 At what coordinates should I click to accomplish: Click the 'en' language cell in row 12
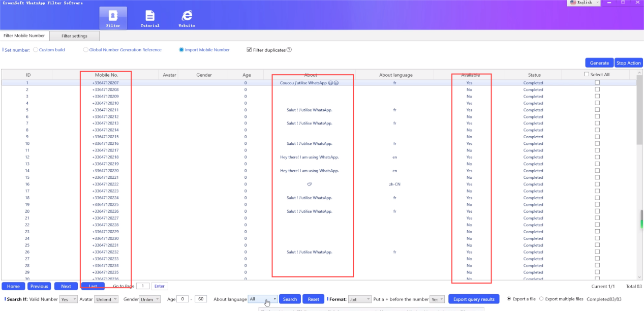point(394,157)
